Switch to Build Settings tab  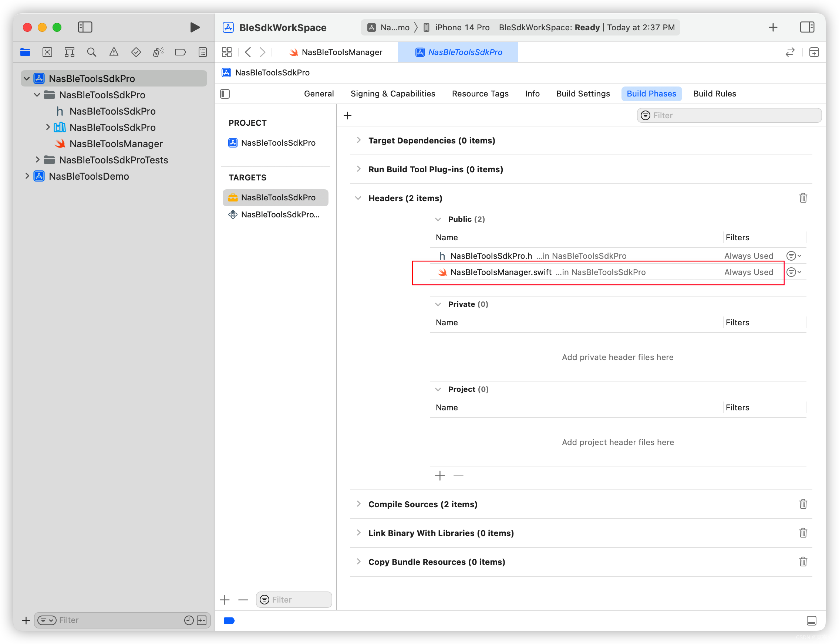tap(583, 94)
